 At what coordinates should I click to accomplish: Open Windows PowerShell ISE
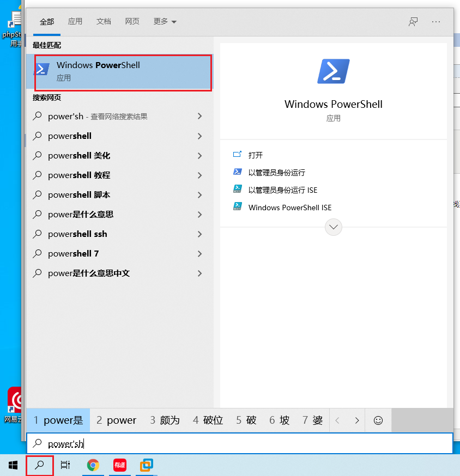pyautogui.click(x=290, y=208)
